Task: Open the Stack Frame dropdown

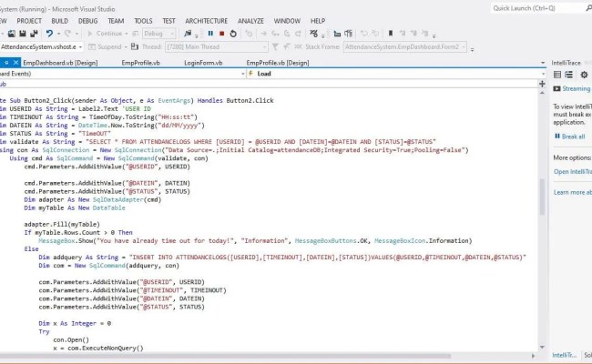Action: pos(404,46)
